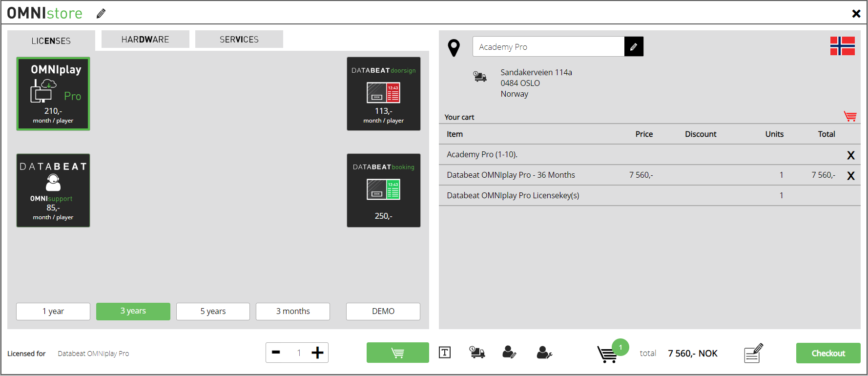868x376 pixels.
Task: Click the text note icon
Action: pyautogui.click(x=445, y=353)
